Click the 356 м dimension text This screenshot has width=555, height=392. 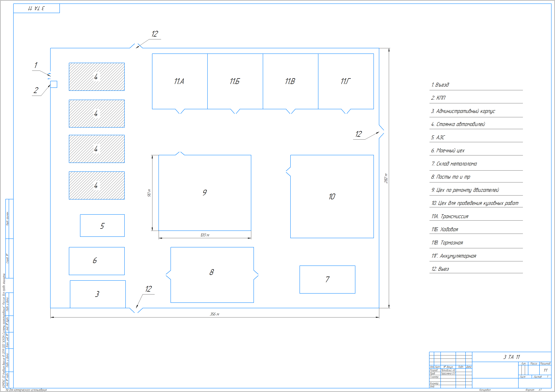tap(214, 314)
